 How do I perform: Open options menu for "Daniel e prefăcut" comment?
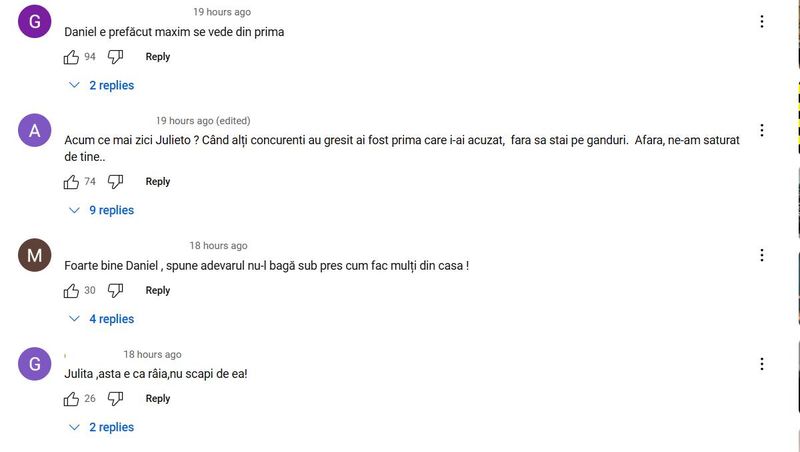(762, 21)
